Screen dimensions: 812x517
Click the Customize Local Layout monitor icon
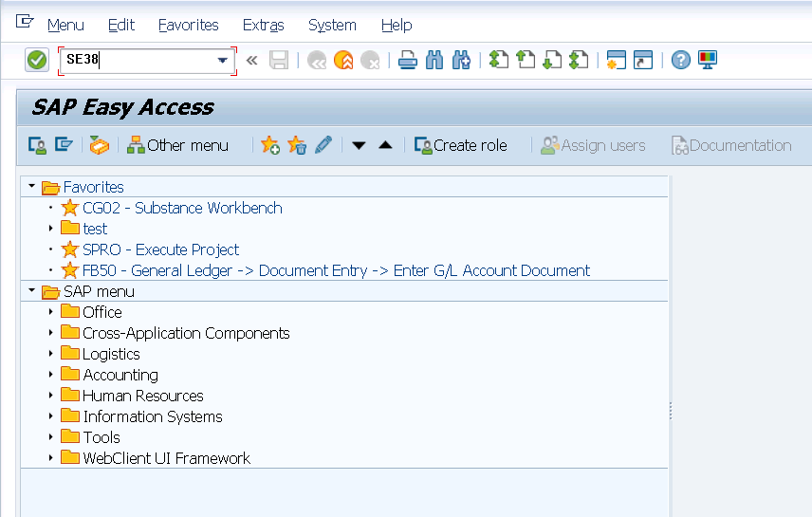point(708,60)
